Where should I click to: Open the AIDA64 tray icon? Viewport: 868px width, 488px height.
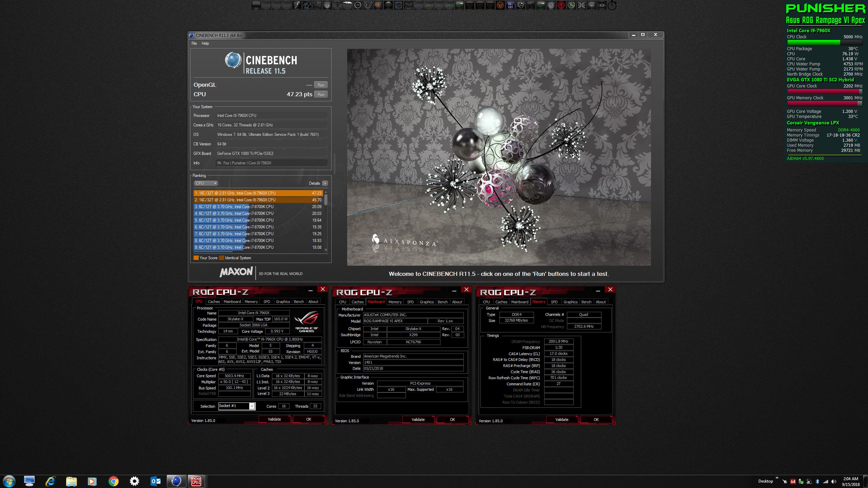tap(793, 482)
